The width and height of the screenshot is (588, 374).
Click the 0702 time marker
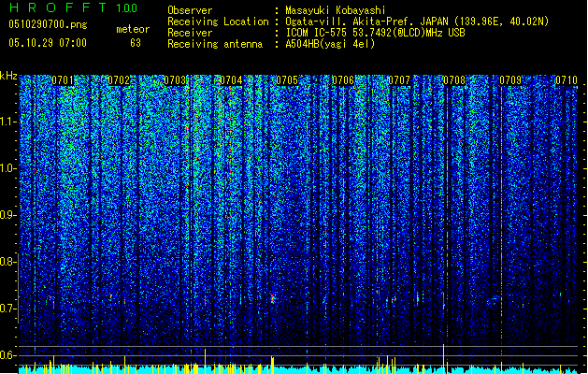[x=119, y=80]
